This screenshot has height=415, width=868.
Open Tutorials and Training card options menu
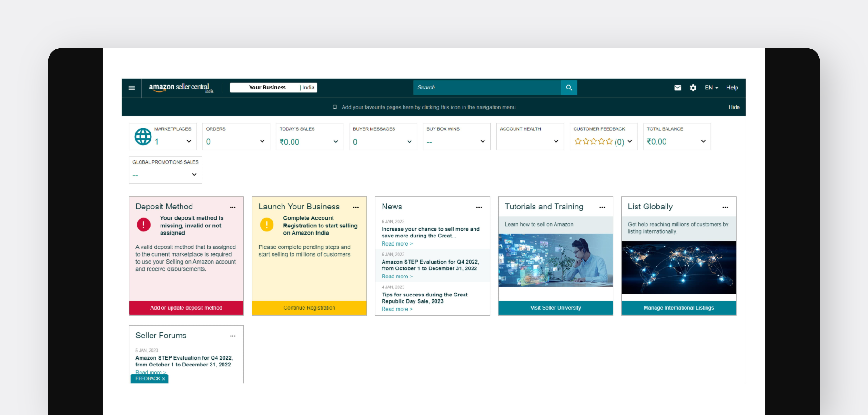click(x=602, y=207)
